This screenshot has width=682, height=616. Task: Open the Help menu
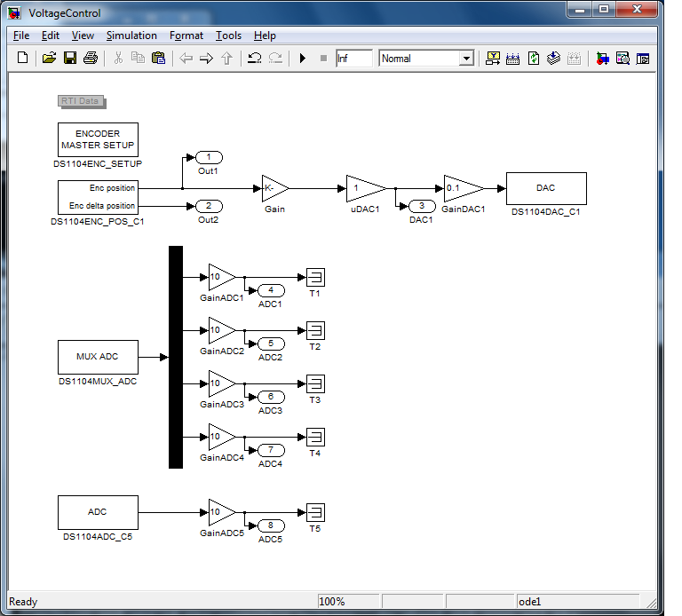(265, 36)
